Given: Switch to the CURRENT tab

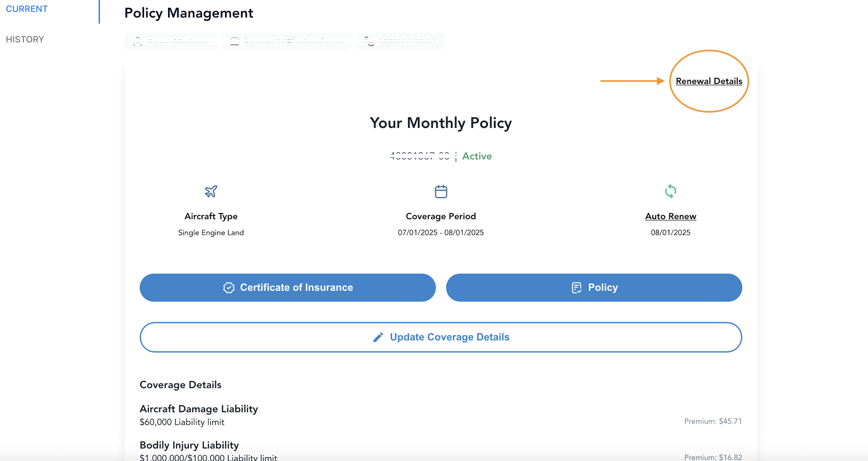Looking at the screenshot, I should pos(27,9).
